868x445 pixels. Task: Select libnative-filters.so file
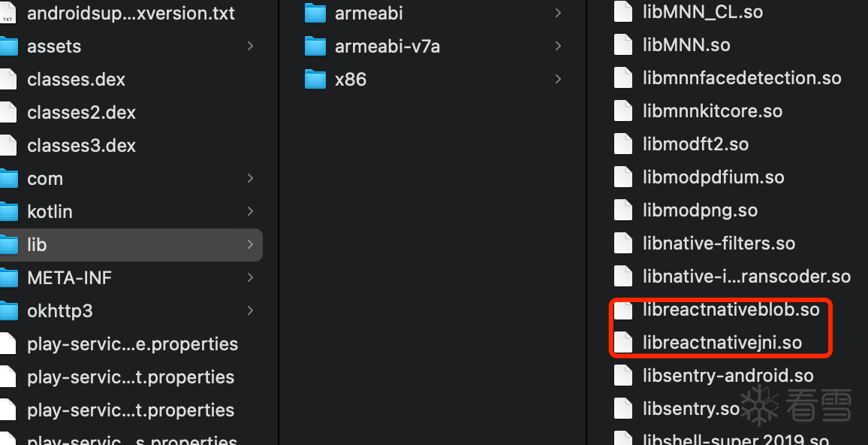(x=719, y=244)
